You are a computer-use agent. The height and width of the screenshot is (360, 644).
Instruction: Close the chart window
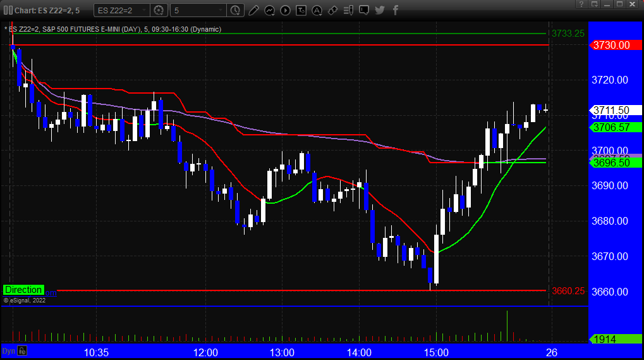633,4
